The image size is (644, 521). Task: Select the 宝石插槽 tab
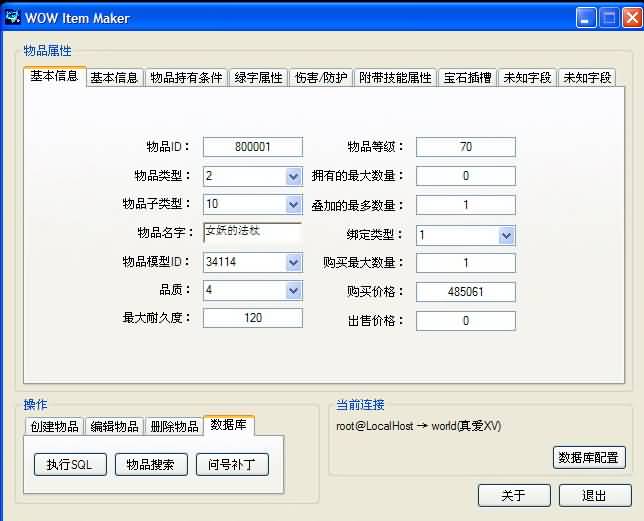(467, 78)
